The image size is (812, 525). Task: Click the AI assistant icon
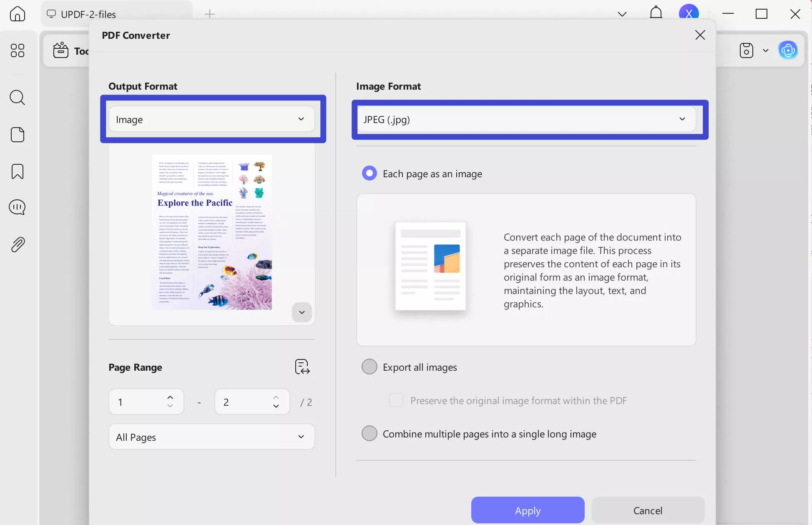point(788,50)
